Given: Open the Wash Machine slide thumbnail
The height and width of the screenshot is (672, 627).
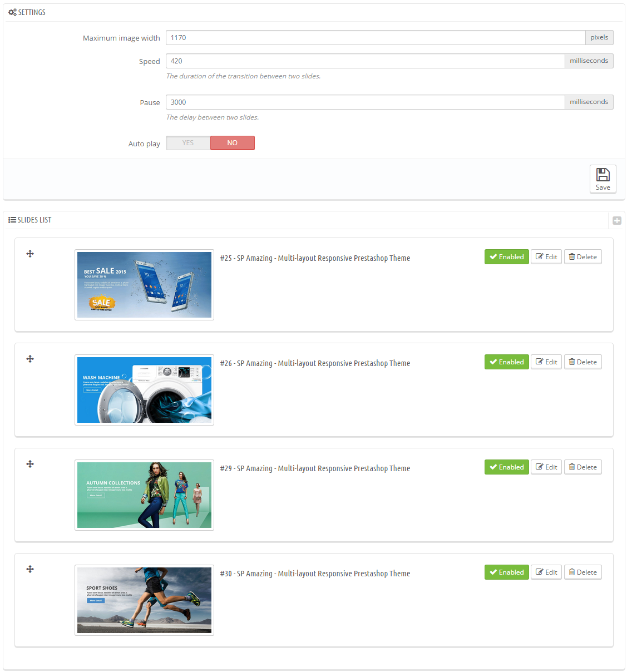Looking at the screenshot, I should point(144,390).
